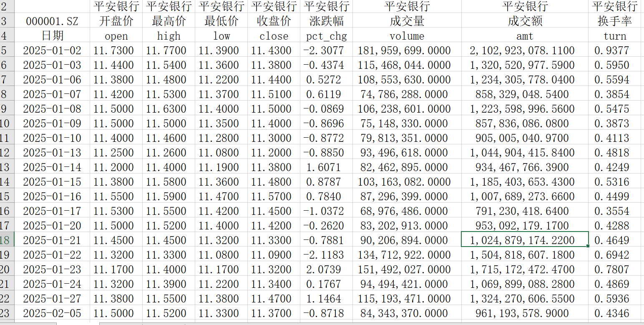Click amount value 1,715,172,472.4700
The height and width of the screenshot is (325, 644).
pos(525,270)
